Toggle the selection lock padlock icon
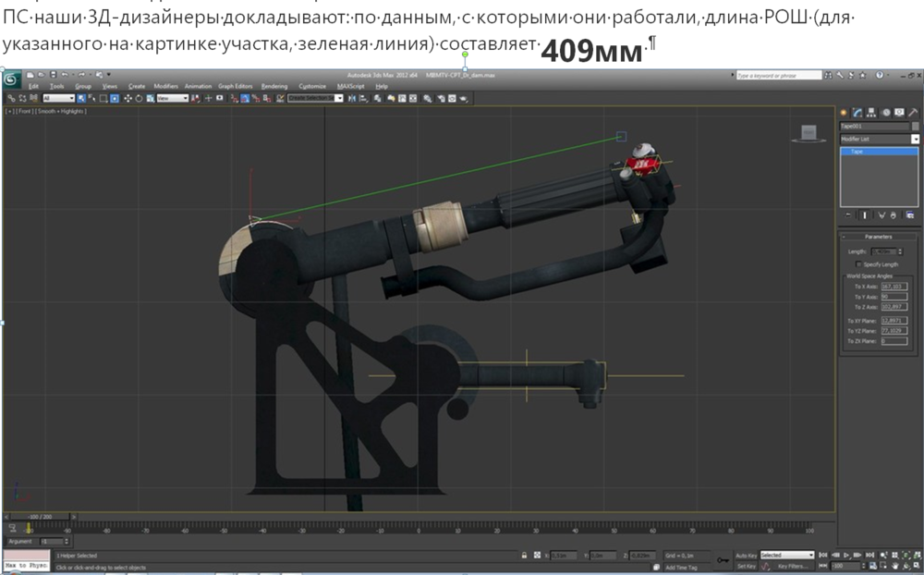This screenshot has width=924, height=575. [525, 555]
